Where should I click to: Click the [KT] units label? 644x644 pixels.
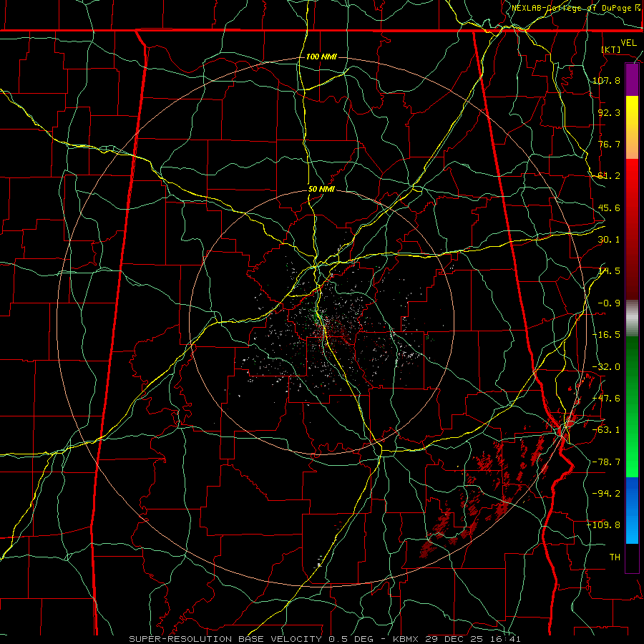pos(611,49)
